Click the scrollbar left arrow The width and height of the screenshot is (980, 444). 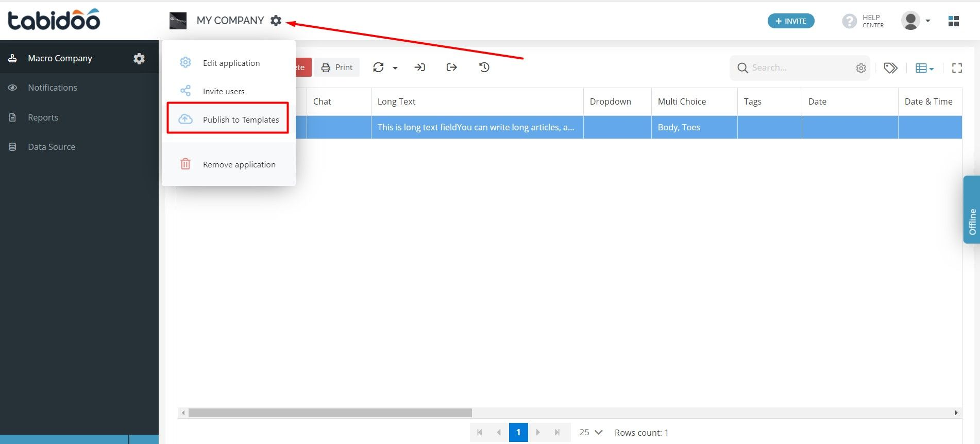[183, 413]
